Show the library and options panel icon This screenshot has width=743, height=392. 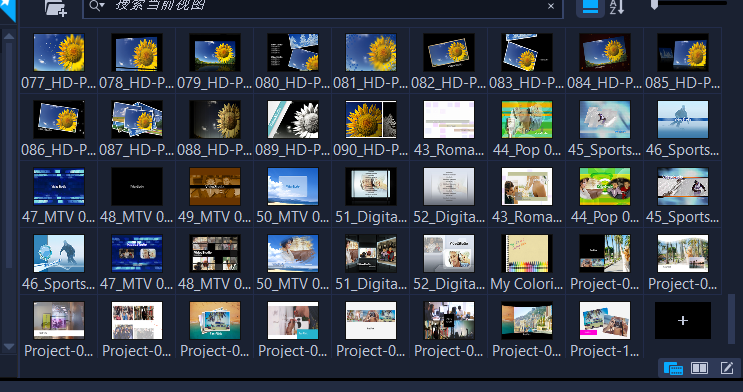(x=673, y=368)
